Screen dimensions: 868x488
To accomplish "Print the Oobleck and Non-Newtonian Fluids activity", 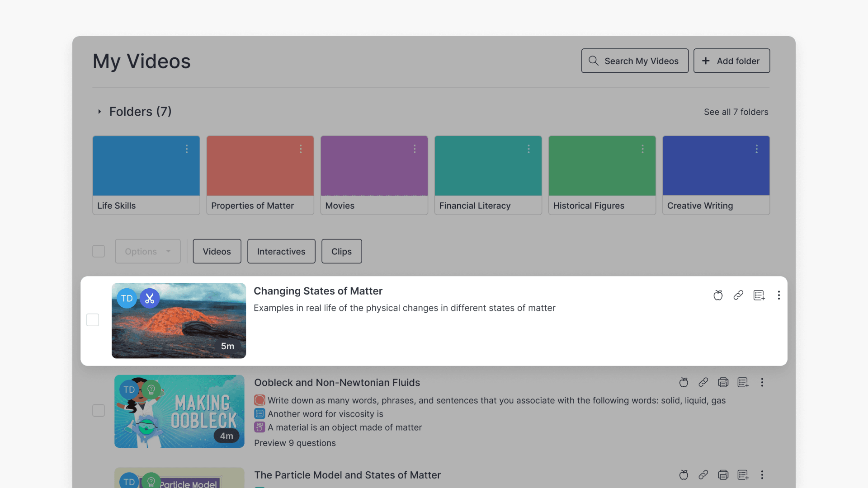I will (723, 382).
